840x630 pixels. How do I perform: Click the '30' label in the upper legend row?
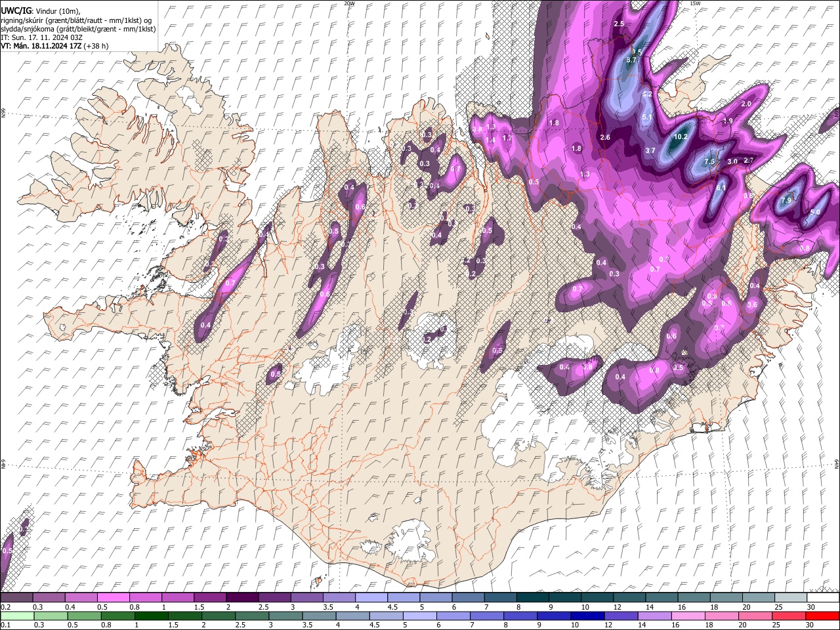tap(811, 607)
